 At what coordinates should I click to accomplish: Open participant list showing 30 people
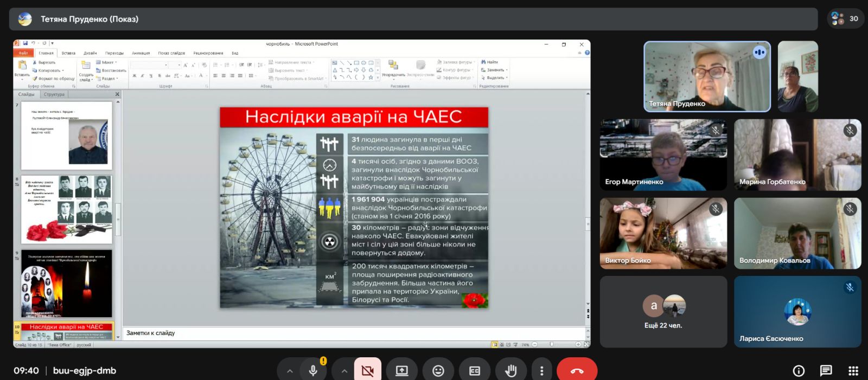coord(845,18)
